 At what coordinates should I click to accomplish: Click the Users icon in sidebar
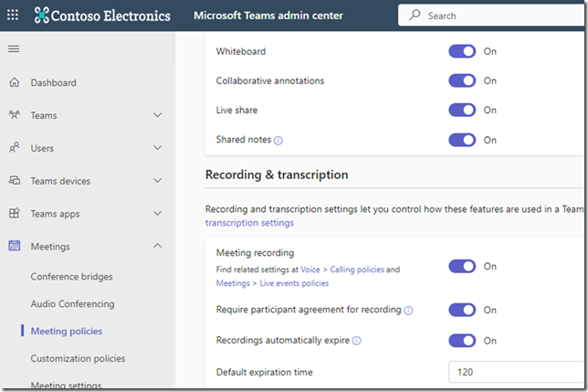(x=15, y=147)
